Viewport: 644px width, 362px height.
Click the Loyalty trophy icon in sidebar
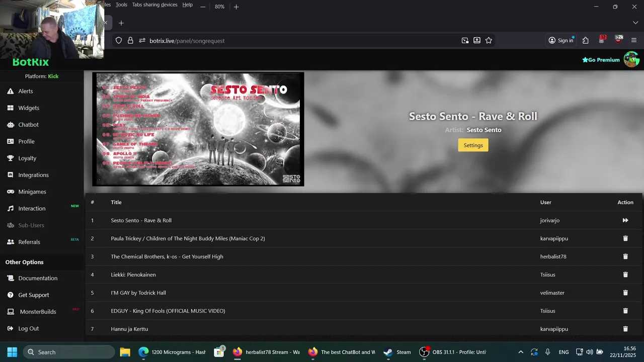point(10,158)
